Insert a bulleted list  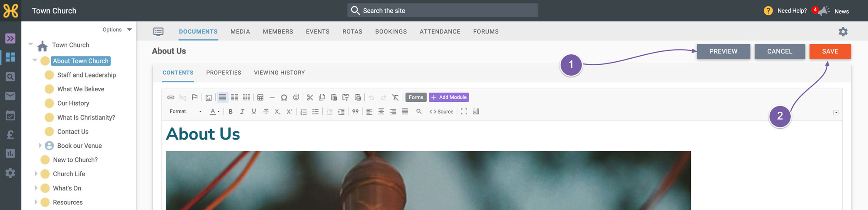pyautogui.click(x=316, y=112)
